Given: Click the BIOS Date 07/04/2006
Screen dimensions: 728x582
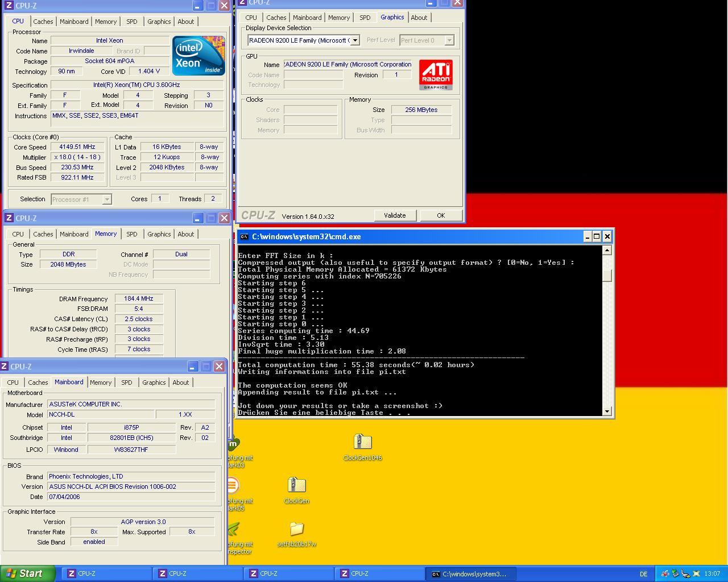Looking at the screenshot, I should coord(131,496).
